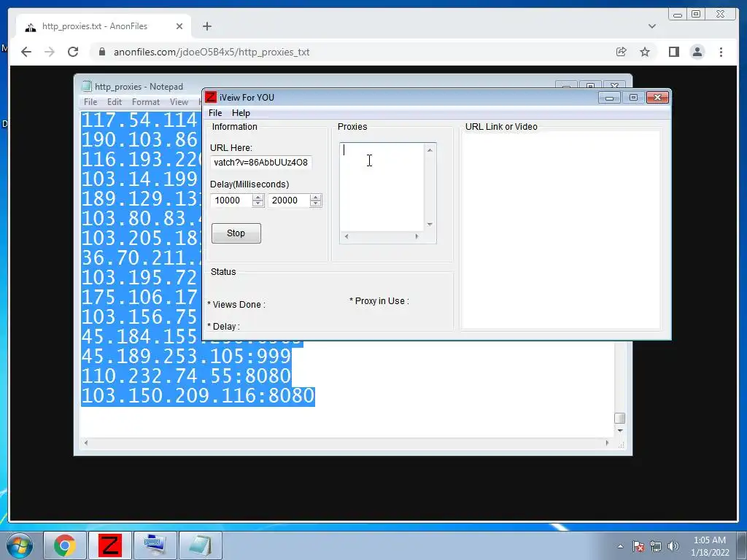Click Chrome icon in taskbar

(65, 545)
